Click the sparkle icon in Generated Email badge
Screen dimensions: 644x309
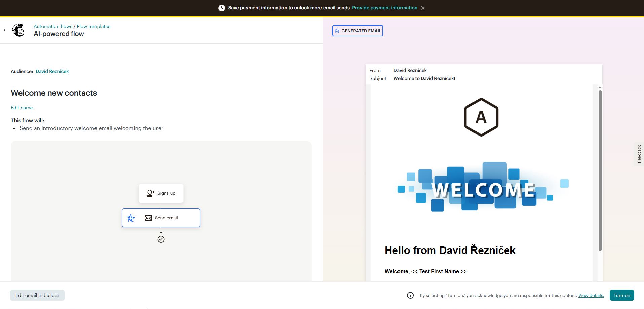coord(337,31)
